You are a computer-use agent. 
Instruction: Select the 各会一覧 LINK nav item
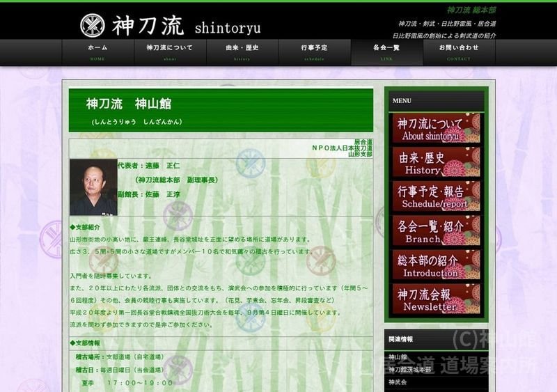point(386,52)
